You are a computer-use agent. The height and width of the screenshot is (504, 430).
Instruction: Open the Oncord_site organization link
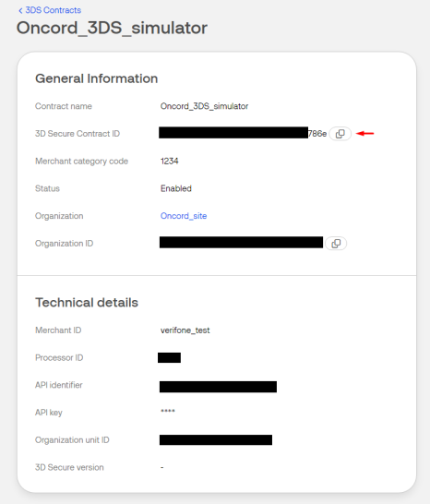(184, 216)
